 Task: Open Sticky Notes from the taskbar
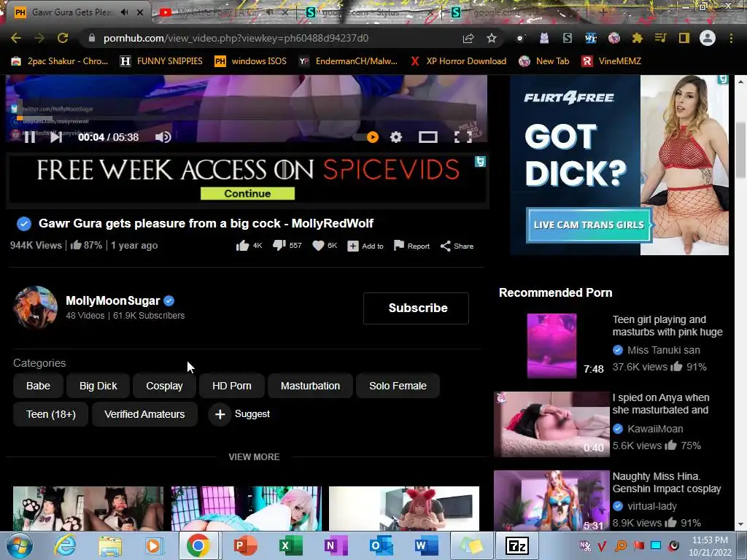pyautogui.click(x=471, y=545)
